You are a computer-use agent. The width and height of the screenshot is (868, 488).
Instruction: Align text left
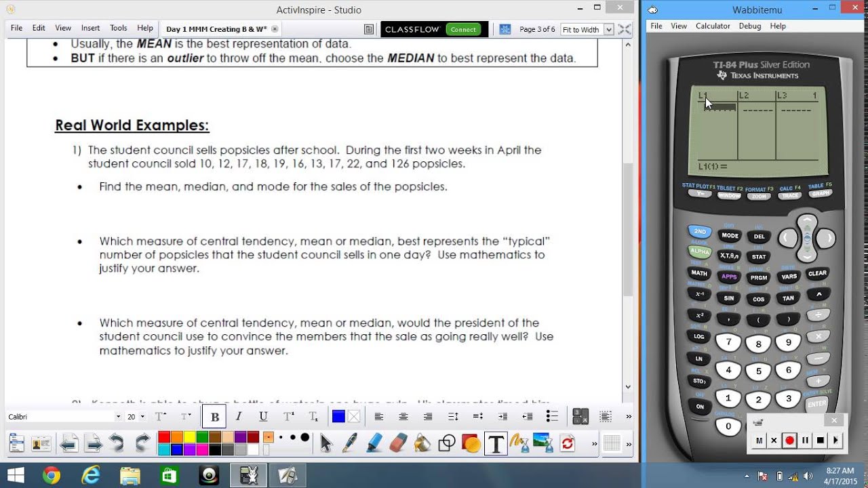tap(379, 417)
